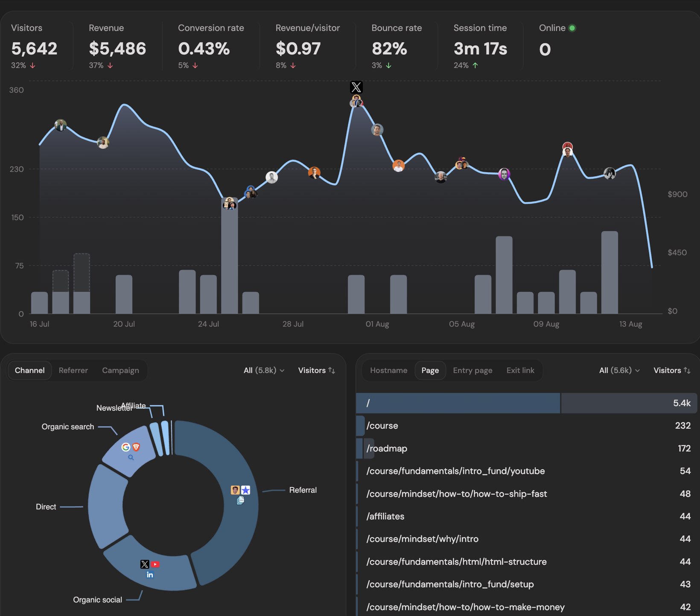Click the avatar marker near 12 Aug

click(610, 173)
